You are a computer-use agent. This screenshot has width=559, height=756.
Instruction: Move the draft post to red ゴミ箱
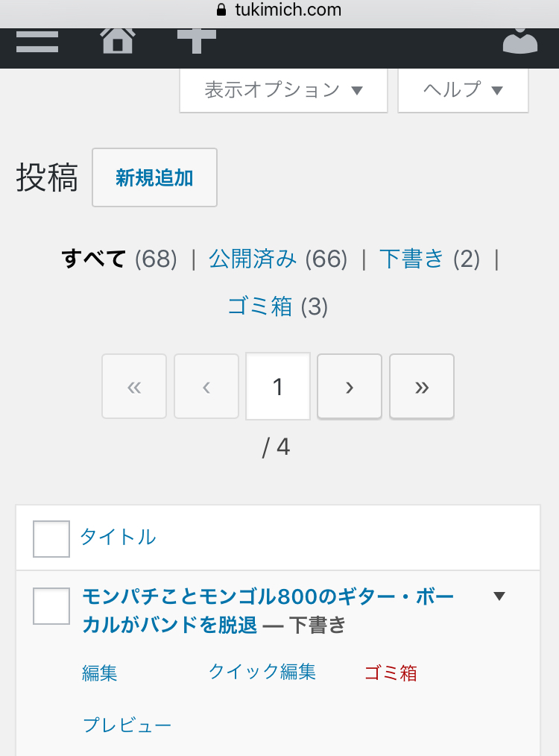point(391,672)
